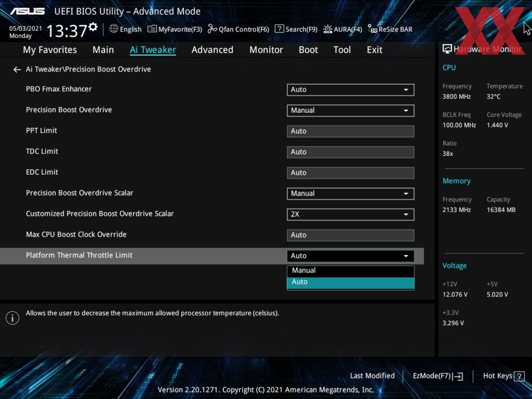
Task: Click the globe language icon
Action: tap(113, 29)
